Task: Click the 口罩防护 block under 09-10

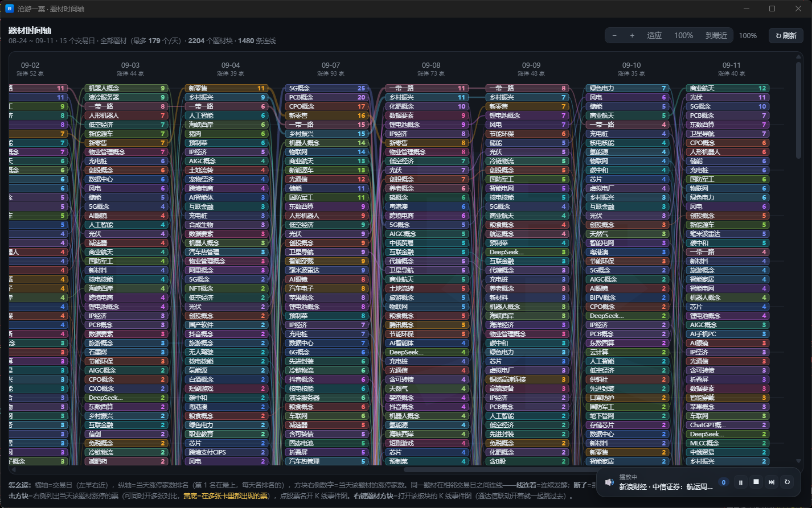Action: (628, 398)
